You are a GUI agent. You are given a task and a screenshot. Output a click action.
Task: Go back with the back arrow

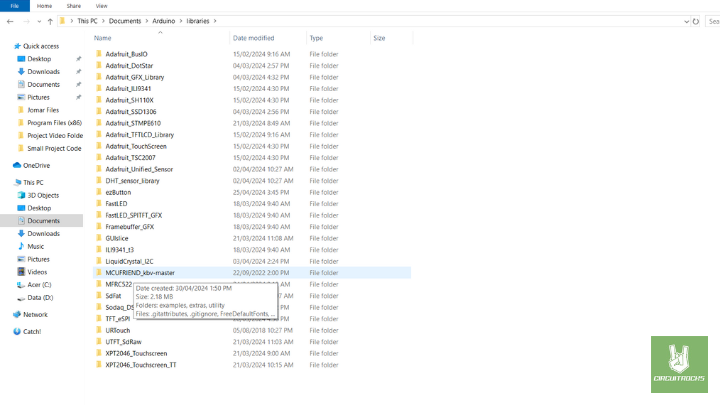[10, 21]
